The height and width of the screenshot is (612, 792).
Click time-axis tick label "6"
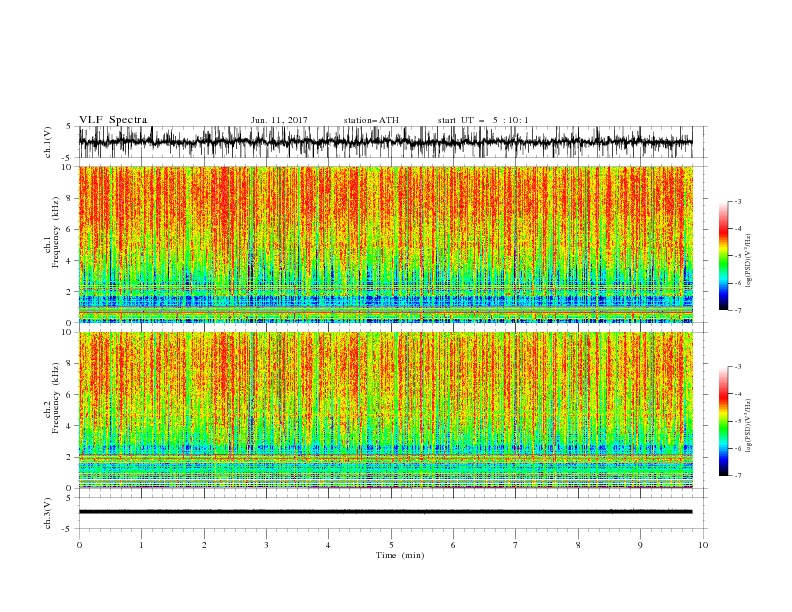point(453,545)
